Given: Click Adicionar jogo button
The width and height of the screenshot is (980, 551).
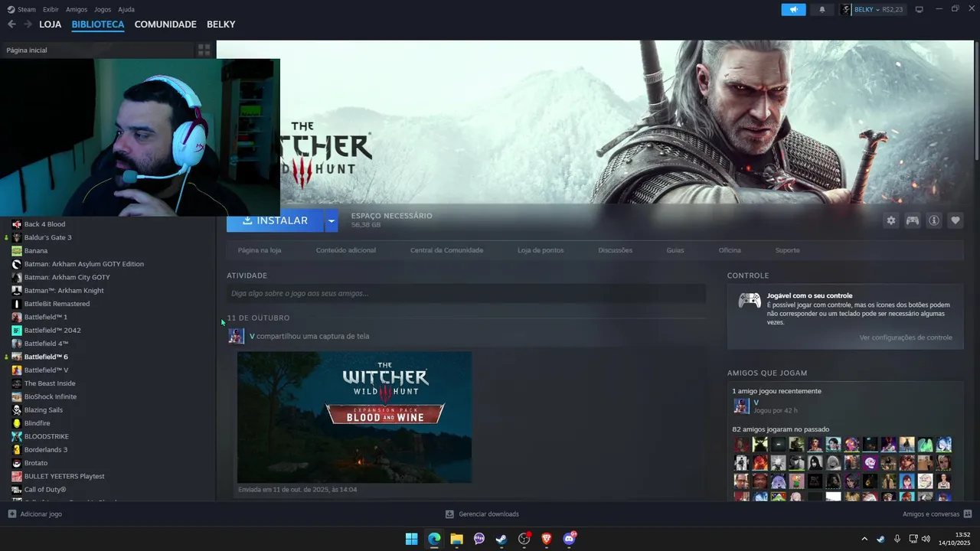Looking at the screenshot, I should click(x=34, y=514).
